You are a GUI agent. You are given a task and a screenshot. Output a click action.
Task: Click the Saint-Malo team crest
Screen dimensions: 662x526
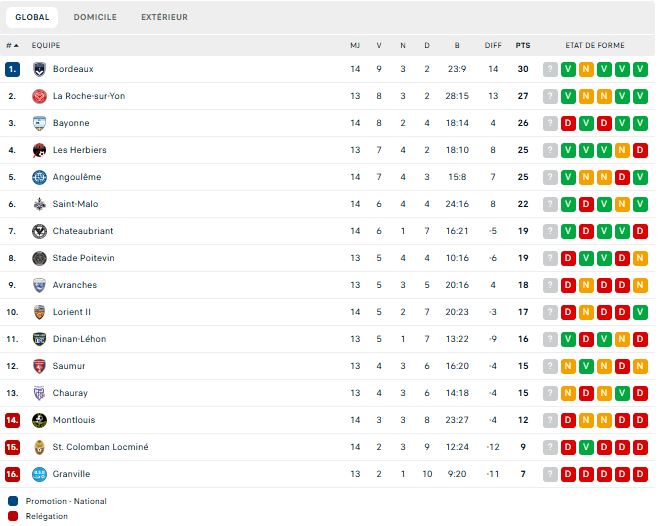click(40, 204)
